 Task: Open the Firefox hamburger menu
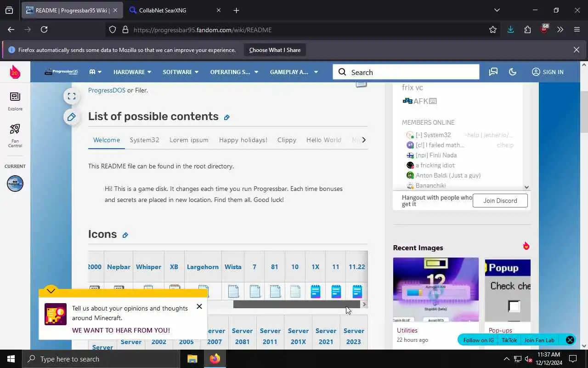click(577, 29)
